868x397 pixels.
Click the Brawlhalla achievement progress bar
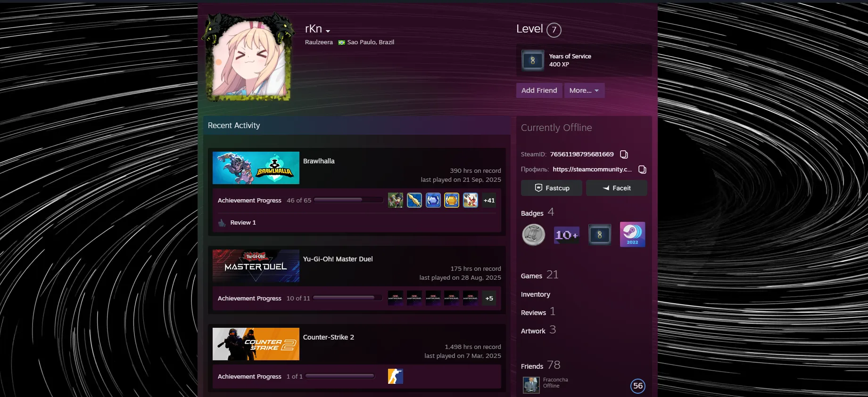coord(348,200)
